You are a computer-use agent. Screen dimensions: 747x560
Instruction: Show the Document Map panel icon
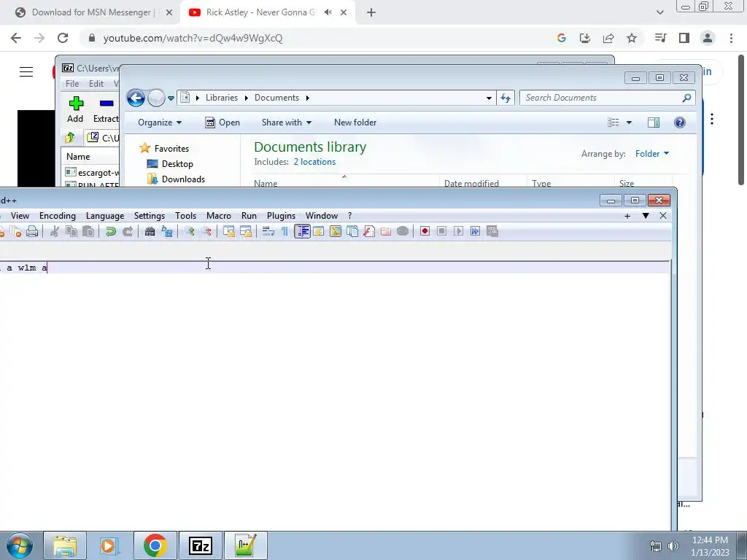pos(336,231)
